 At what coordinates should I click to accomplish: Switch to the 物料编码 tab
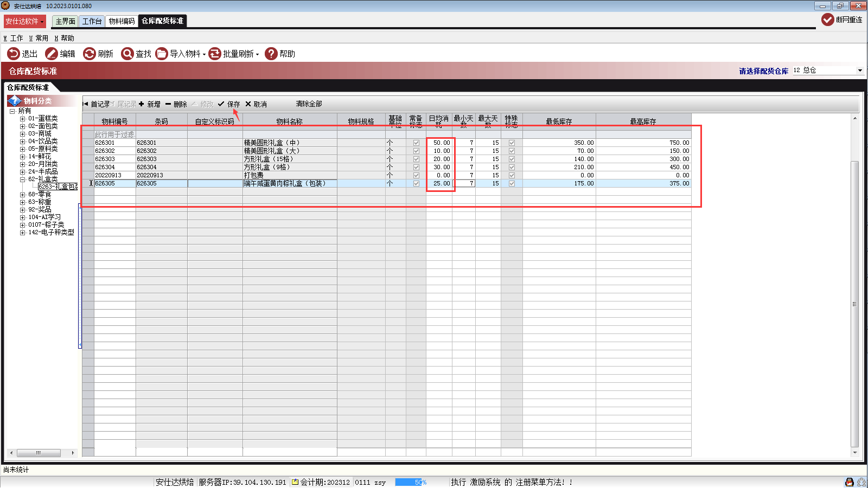(122, 21)
